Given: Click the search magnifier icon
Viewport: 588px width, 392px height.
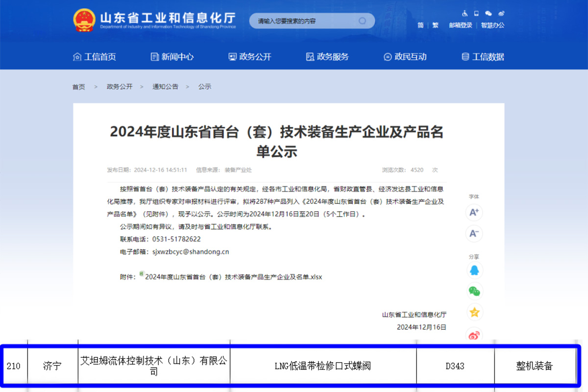Looking at the screenshot, I should [x=363, y=21].
